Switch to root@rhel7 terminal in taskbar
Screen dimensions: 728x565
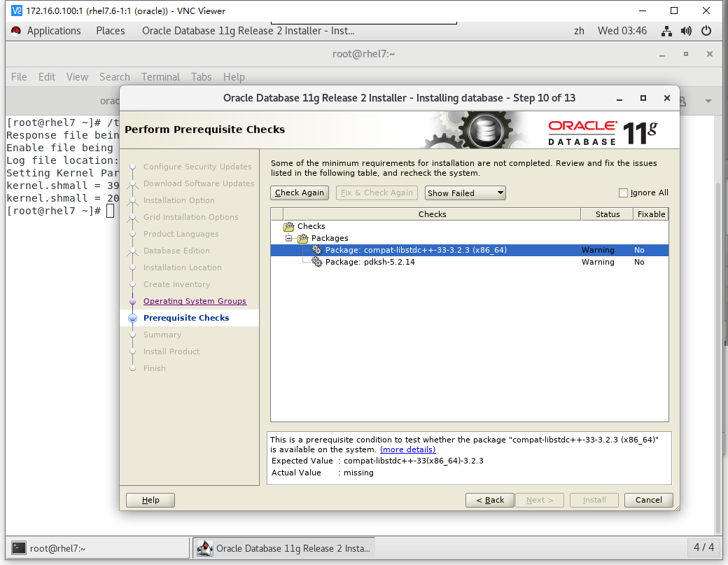(99, 547)
